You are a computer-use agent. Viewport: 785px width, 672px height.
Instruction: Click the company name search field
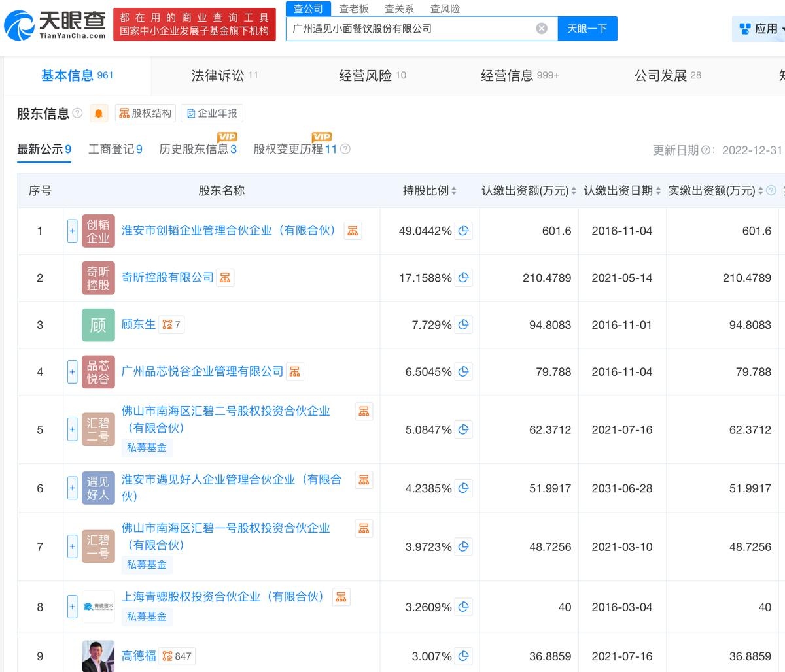point(411,29)
